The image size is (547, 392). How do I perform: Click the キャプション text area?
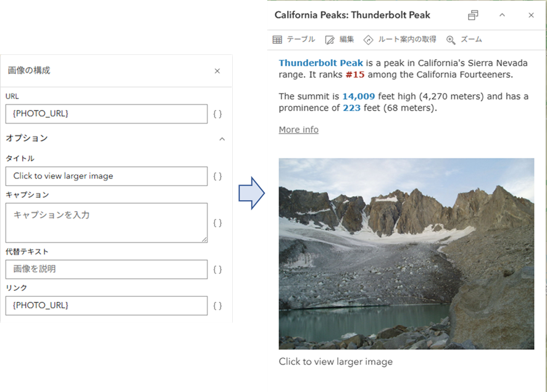click(x=106, y=222)
